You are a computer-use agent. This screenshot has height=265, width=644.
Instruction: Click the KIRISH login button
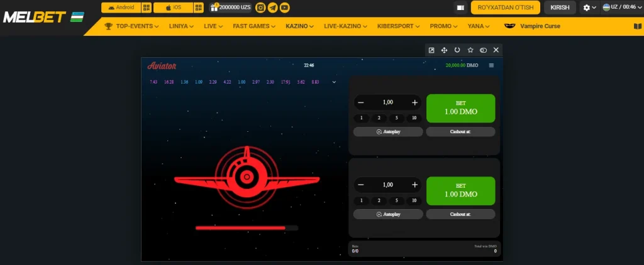560,8
